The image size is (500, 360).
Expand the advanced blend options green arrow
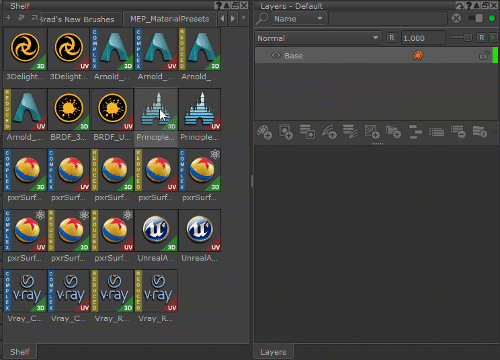(493, 38)
